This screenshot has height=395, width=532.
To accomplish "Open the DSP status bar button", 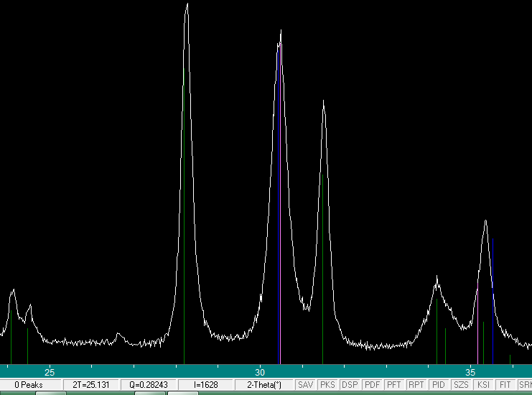I will (350, 385).
